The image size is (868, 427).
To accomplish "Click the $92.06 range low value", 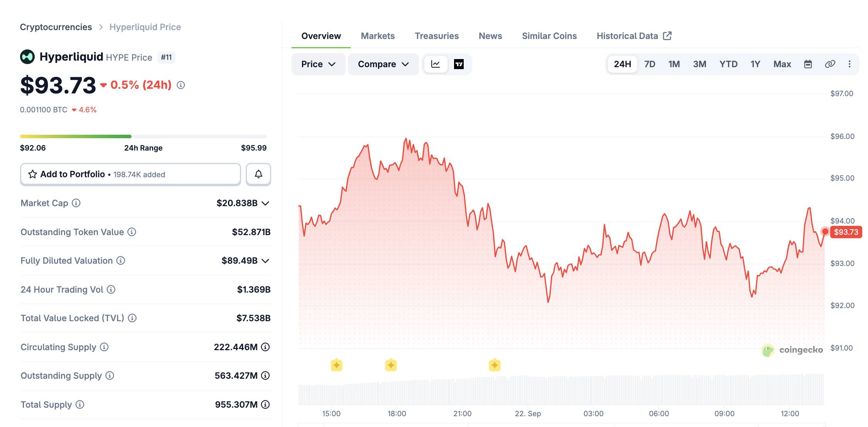I will pos(33,148).
